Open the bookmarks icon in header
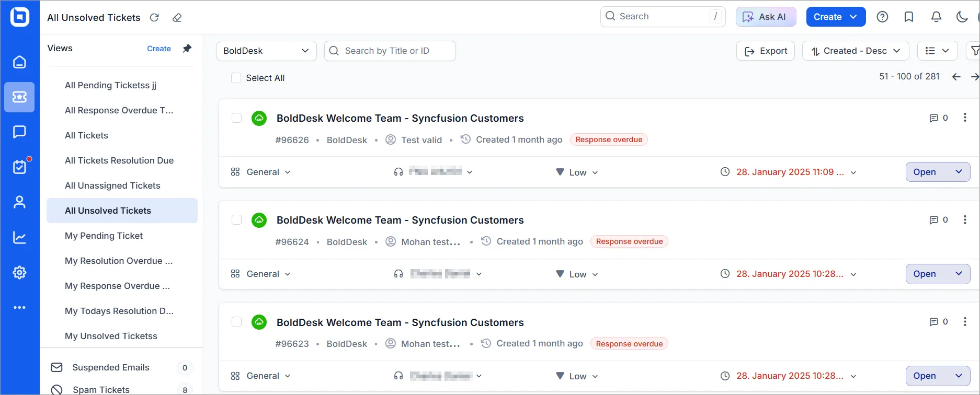Viewport: 980px width, 395px height. 909,17
